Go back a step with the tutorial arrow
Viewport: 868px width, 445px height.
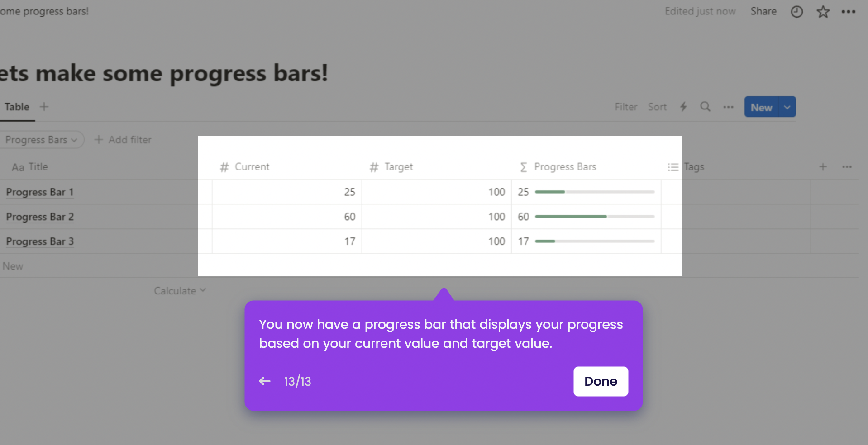click(265, 381)
